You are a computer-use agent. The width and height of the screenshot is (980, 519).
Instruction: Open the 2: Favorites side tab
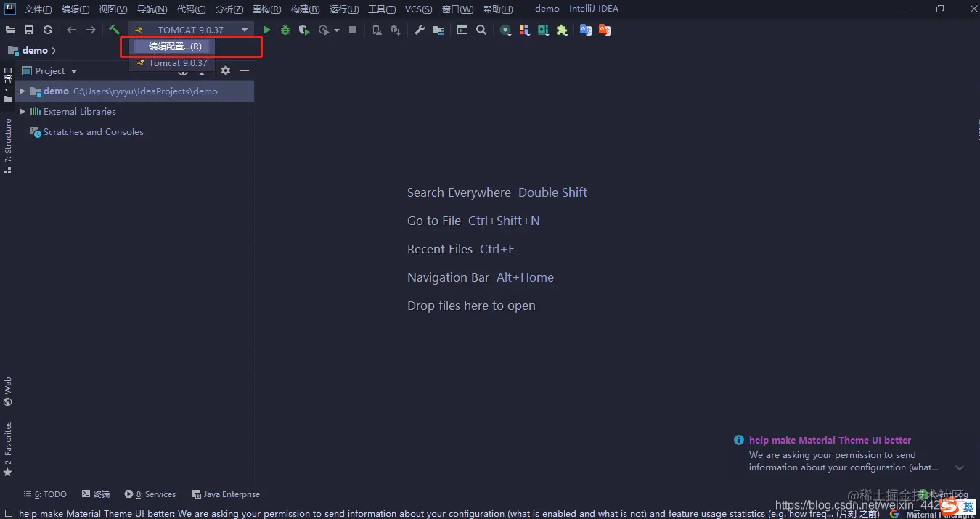click(x=8, y=449)
